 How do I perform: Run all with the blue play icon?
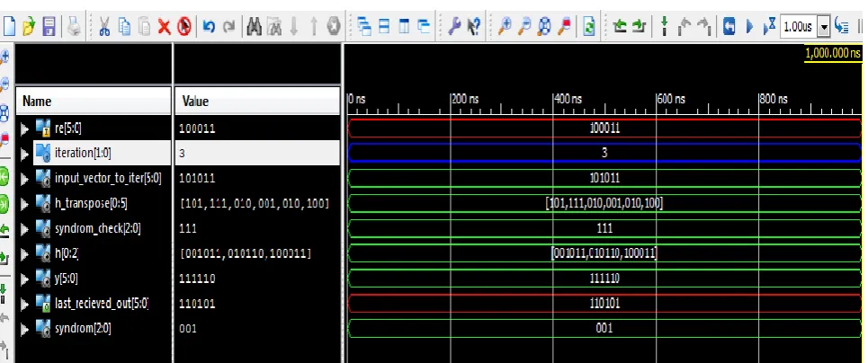(749, 25)
